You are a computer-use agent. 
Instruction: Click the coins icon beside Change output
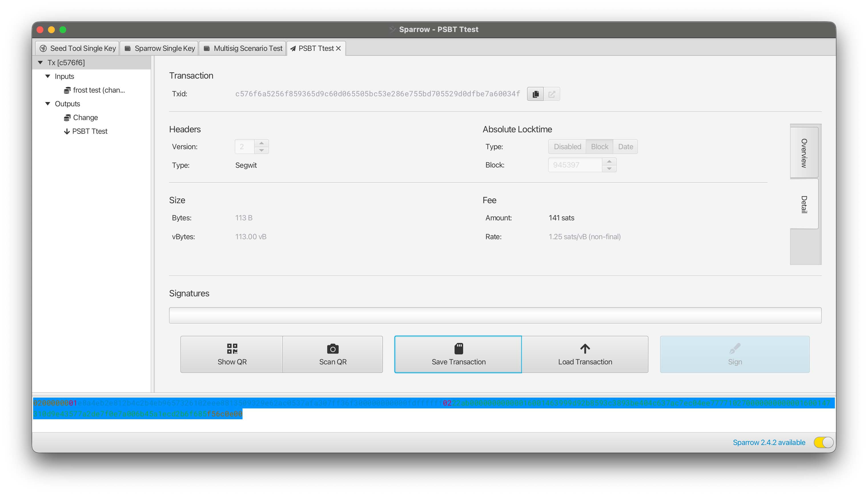(x=67, y=118)
